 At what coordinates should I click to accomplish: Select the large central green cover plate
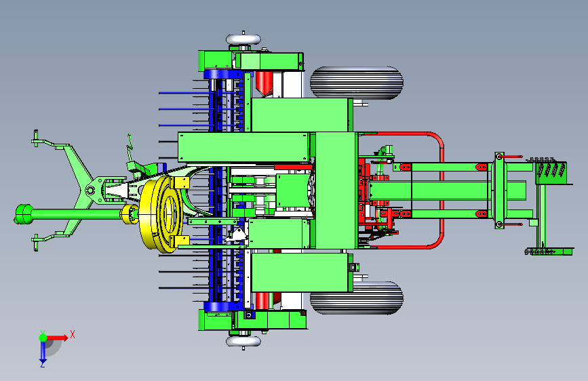[x=336, y=190]
